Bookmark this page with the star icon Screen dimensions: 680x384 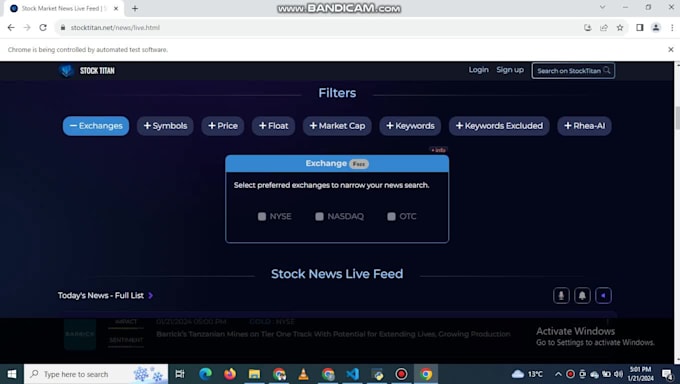[x=620, y=27]
